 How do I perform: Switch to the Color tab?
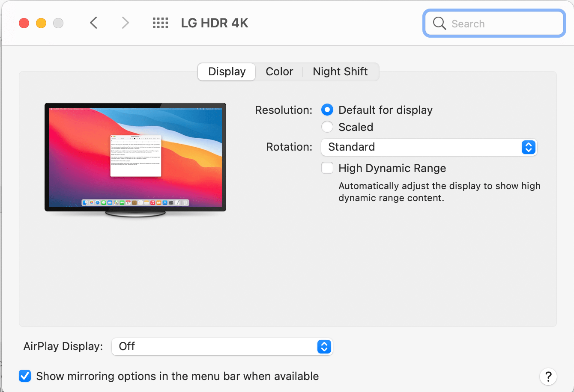[x=279, y=71]
